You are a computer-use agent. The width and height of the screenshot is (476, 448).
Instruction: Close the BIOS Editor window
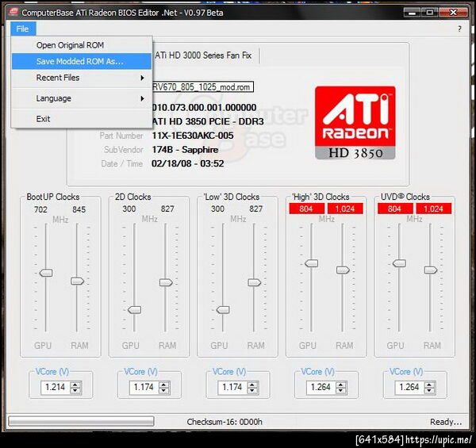[x=453, y=13]
